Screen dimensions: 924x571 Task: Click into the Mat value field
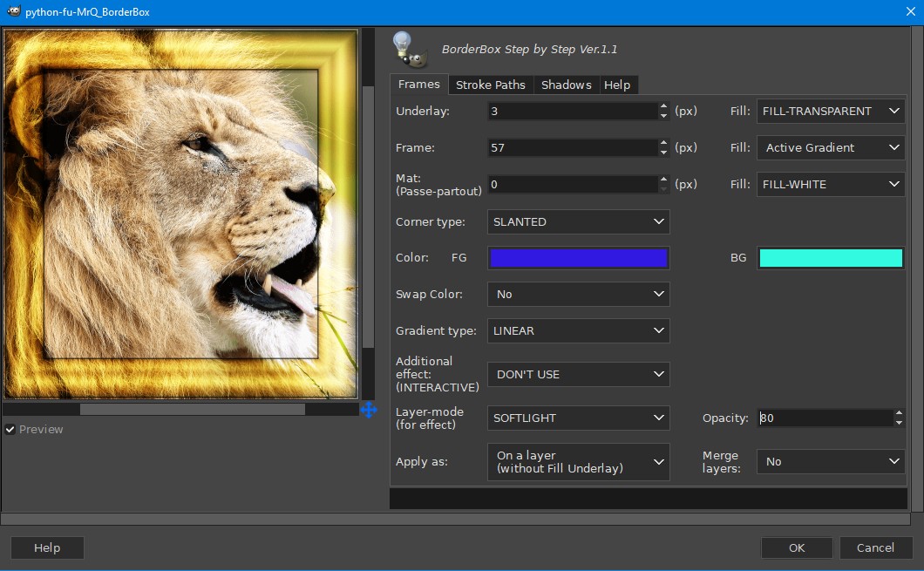coord(572,185)
